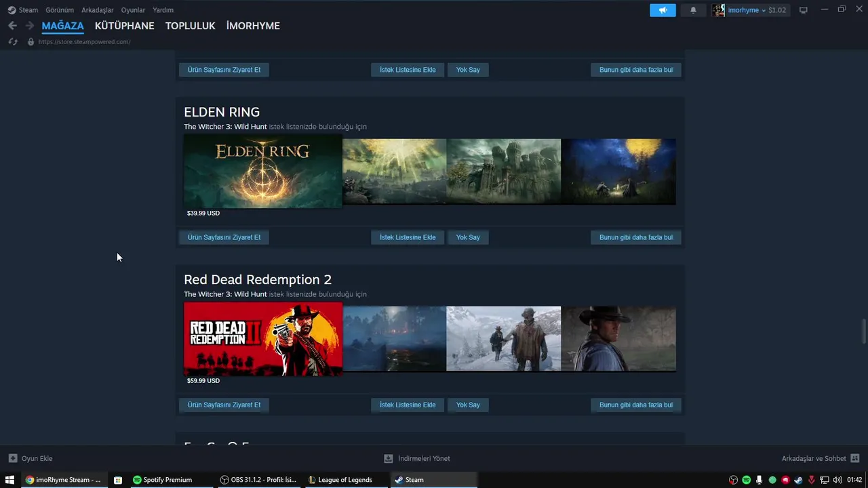
Task: Click the store page URL field
Action: point(84,42)
